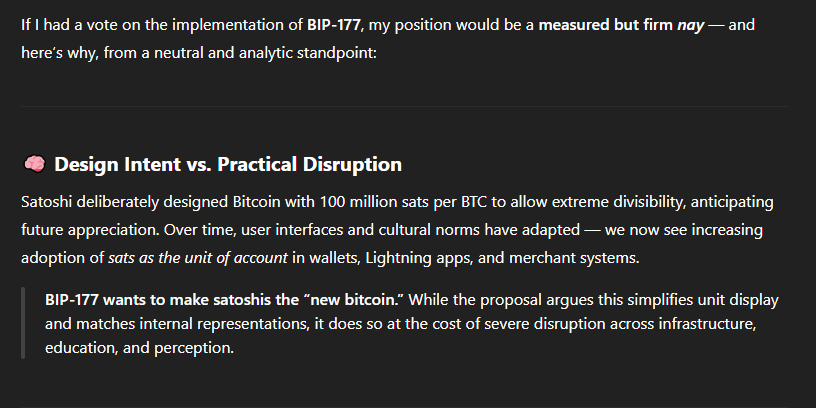Screen dimensions: 816x408
Task: Click the word 'Satoshi' starting the paragraph
Action: tap(47, 202)
